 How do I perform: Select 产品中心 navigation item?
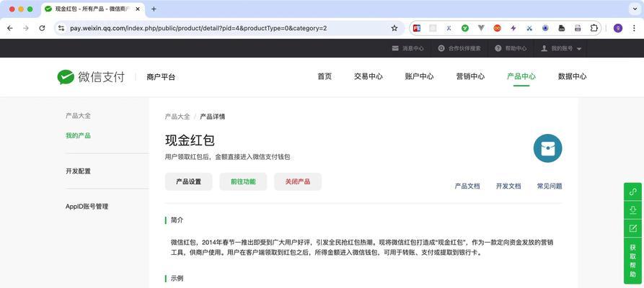(x=521, y=76)
